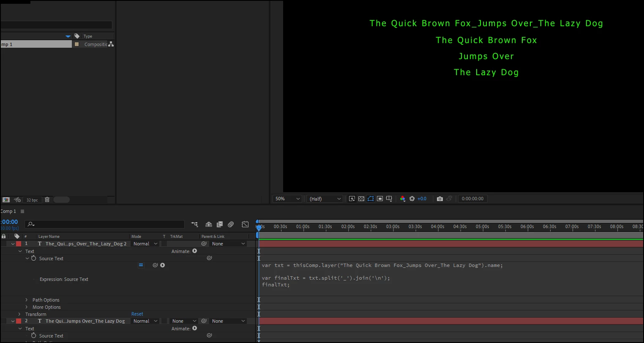
Task: Click the label tag column header in Project panel
Action: pyautogui.click(x=77, y=36)
